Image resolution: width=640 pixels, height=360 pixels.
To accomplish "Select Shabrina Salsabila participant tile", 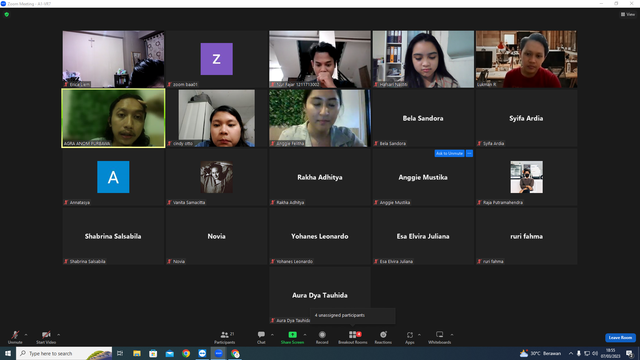I will [x=113, y=236].
